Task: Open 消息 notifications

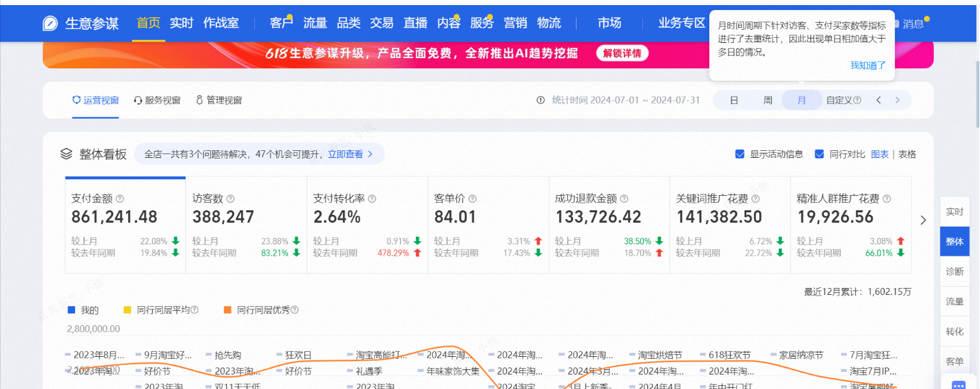Action: (x=913, y=24)
